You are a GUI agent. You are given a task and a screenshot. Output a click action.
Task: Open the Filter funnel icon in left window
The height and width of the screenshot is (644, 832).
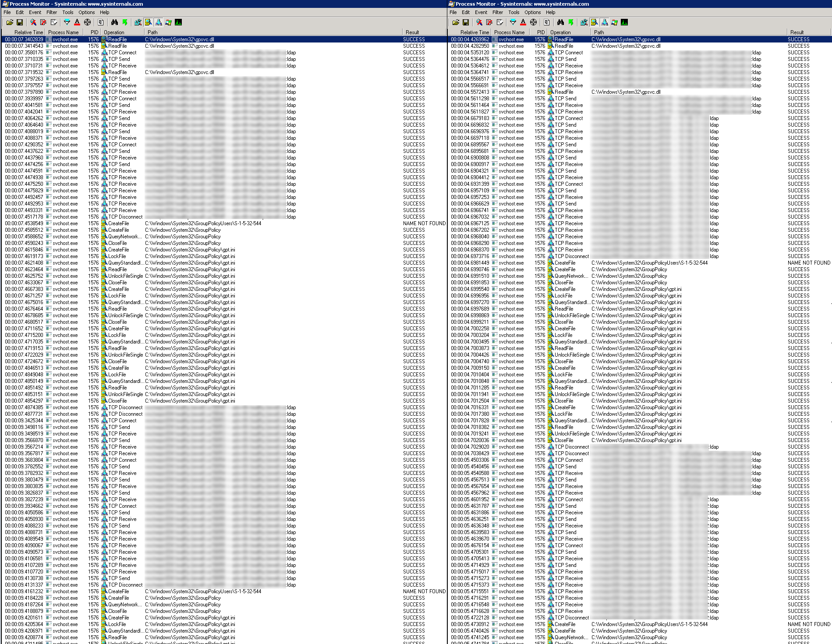point(67,22)
